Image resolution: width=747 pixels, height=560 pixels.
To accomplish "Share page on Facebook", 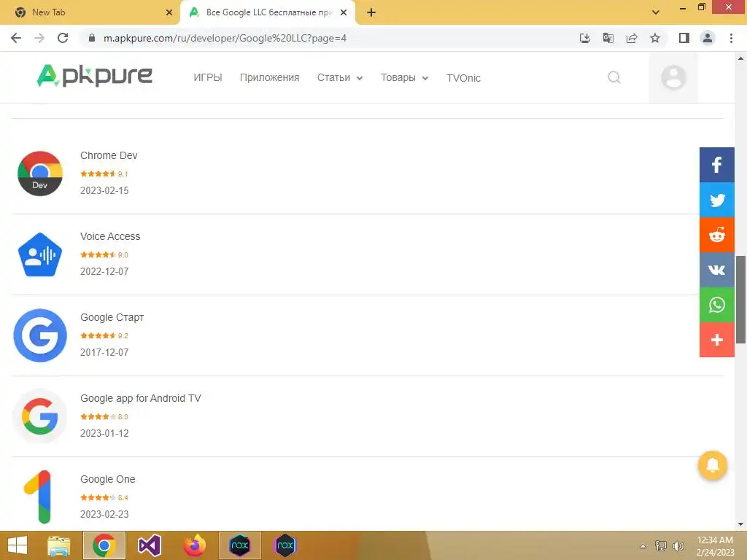I will [716, 166].
